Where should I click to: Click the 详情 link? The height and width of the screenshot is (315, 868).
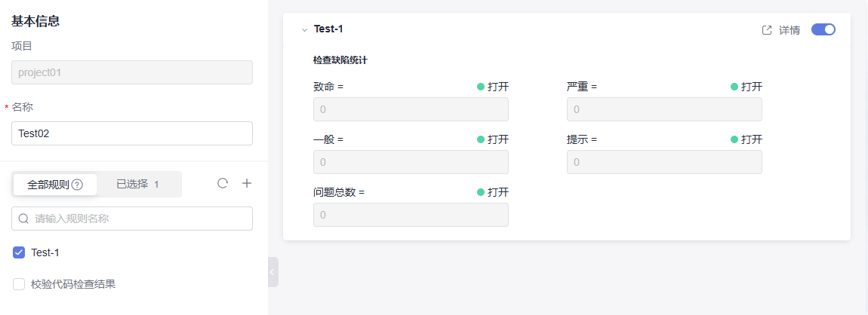[790, 30]
